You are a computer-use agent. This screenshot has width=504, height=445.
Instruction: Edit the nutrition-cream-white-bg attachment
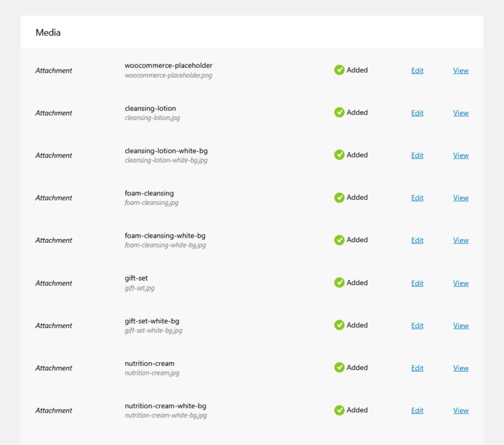pos(417,410)
